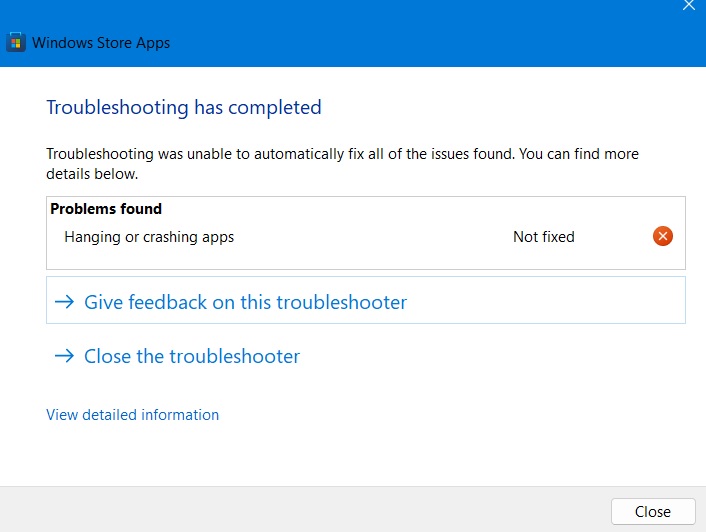Open Give feedback on this troubleshooter
This screenshot has width=706, height=532.
[366, 300]
